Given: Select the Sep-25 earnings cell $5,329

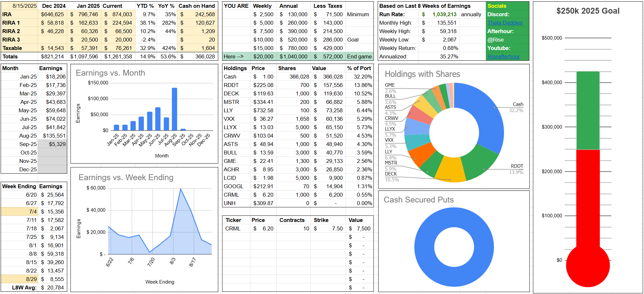Looking at the screenshot, I should point(53,144).
